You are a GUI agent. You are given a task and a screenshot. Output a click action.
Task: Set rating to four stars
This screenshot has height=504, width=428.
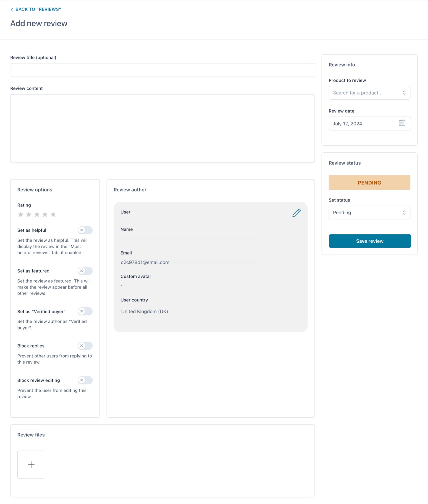click(x=45, y=215)
